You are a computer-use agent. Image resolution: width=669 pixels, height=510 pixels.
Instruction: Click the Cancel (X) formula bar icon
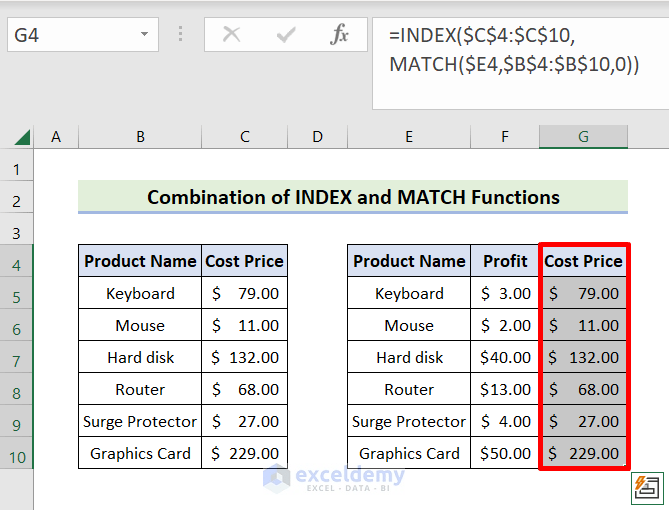(232, 34)
